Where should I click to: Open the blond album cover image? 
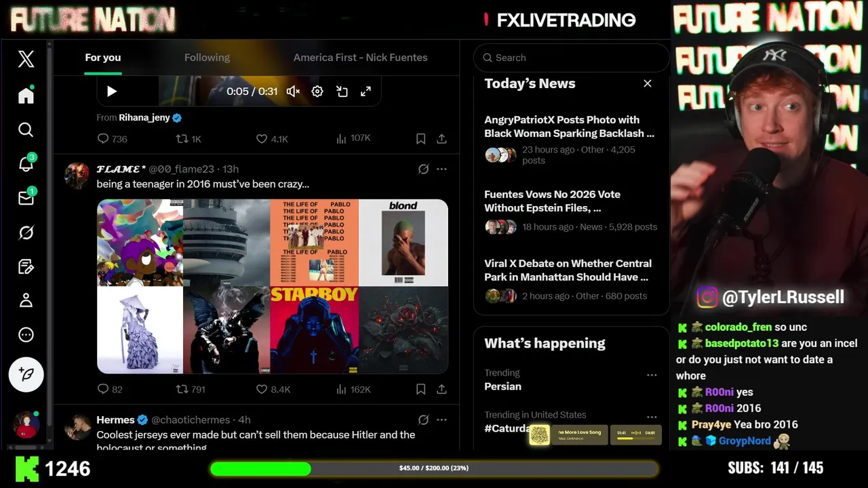click(403, 243)
